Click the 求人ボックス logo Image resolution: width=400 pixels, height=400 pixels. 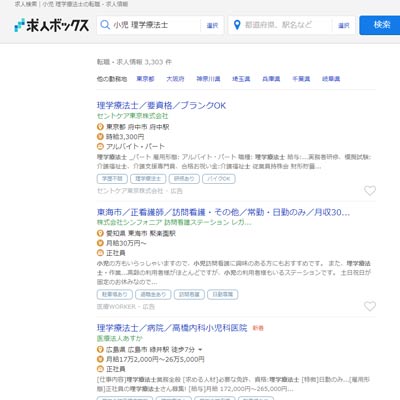[52, 25]
